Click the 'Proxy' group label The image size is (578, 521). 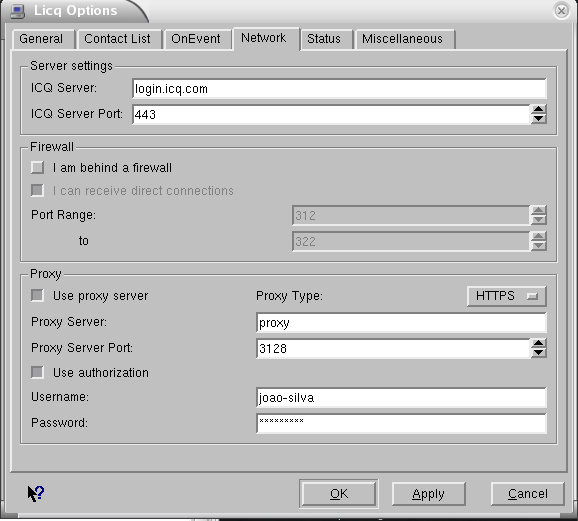[46, 274]
